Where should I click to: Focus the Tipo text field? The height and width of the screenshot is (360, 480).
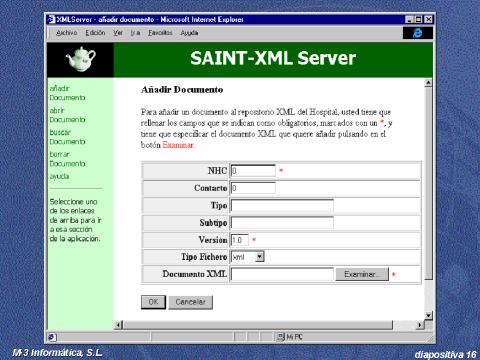tap(282, 205)
